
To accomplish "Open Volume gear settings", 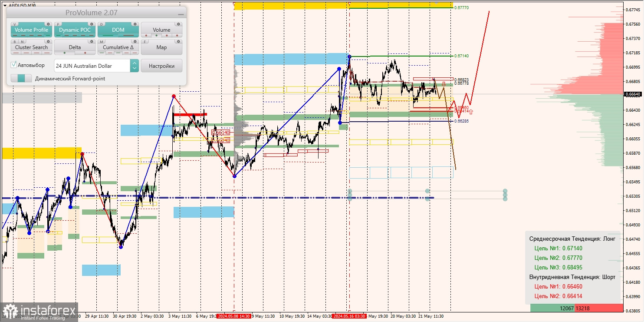I will [x=178, y=24].
